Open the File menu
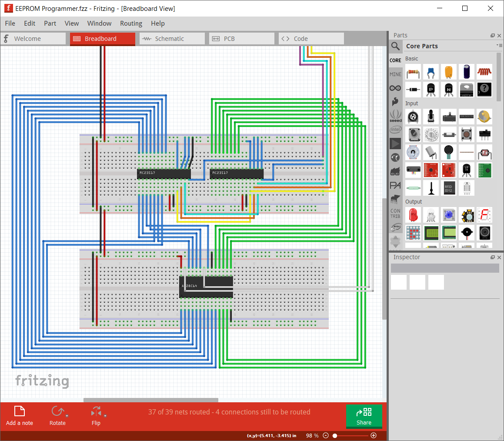The height and width of the screenshot is (441, 504). pos(10,23)
